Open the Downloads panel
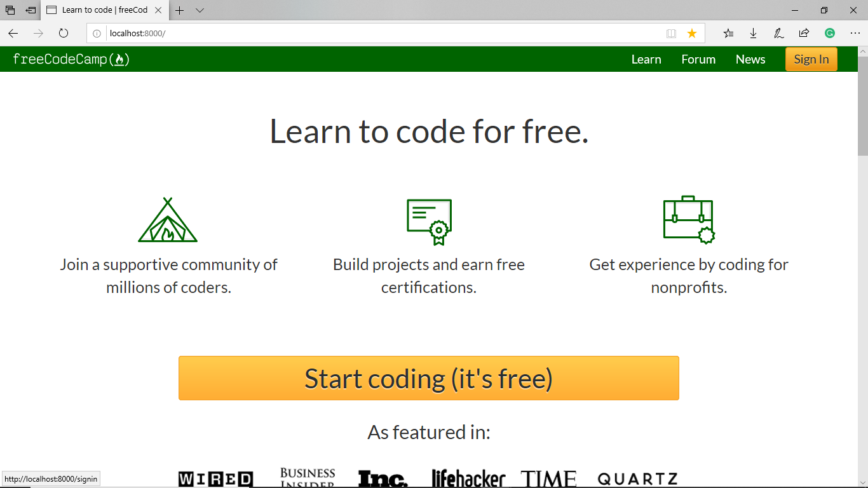This screenshot has width=868, height=488. click(754, 33)
